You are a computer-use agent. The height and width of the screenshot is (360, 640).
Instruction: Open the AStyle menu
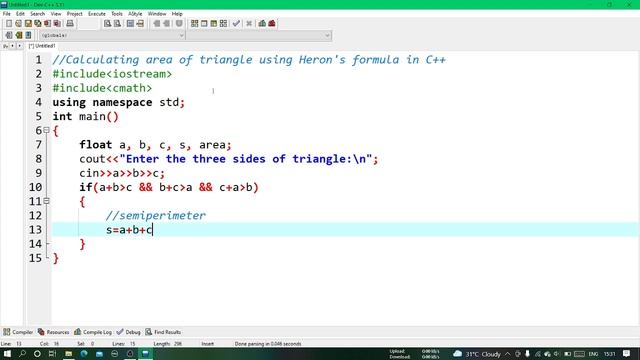coord(135,14)
